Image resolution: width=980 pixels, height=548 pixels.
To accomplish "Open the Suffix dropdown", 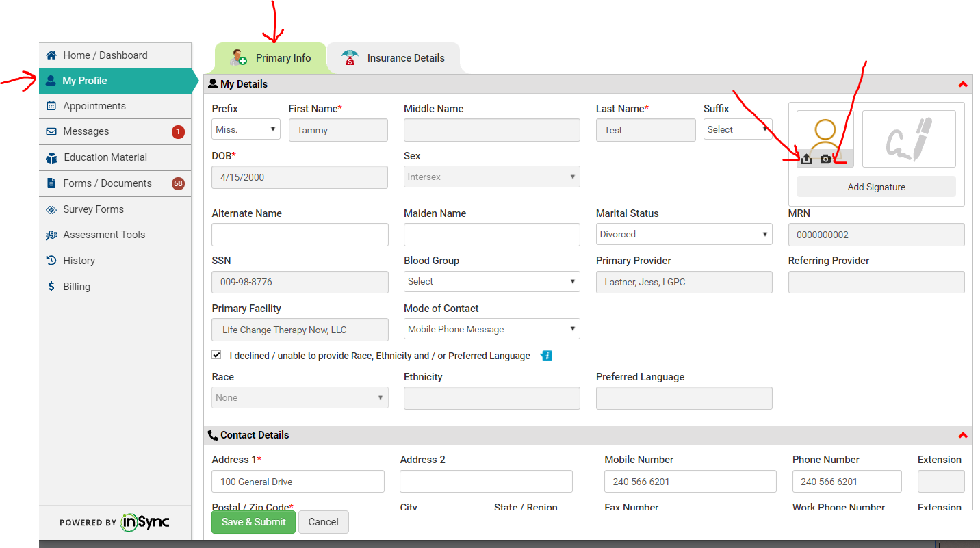I will [x=738, y=129].
